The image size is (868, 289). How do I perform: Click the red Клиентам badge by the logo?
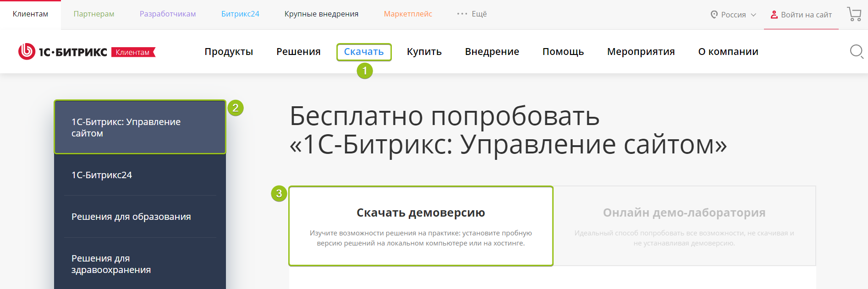[133, 52]
